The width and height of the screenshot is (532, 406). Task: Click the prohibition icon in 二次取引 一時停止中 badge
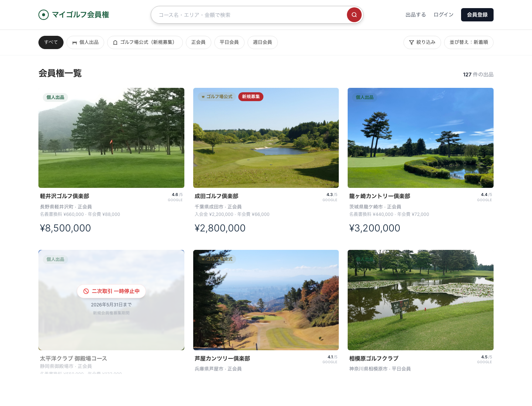pyautogui.click(x=86, y=291)
